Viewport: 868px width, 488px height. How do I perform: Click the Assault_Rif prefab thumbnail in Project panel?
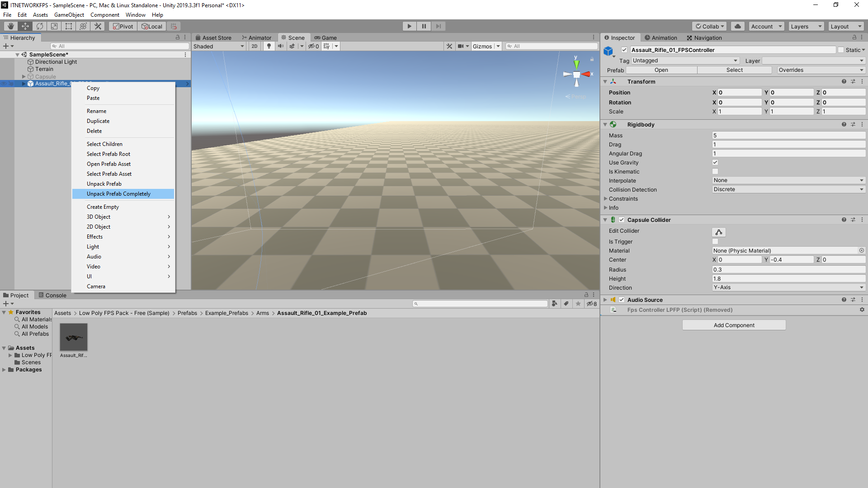pyautogui.click(x=73, y=337)
